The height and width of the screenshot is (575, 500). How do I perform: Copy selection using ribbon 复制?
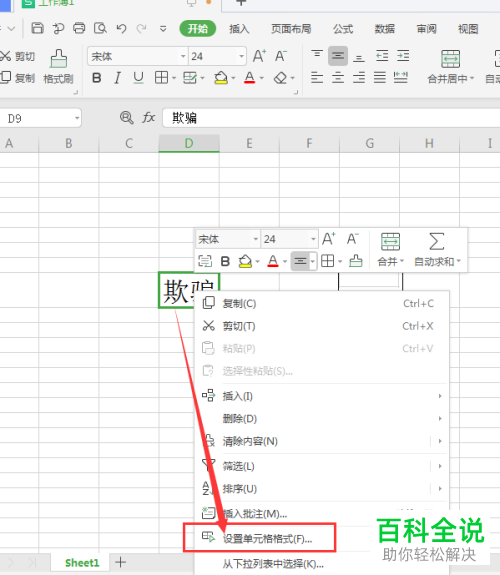(x=18, y=78)
